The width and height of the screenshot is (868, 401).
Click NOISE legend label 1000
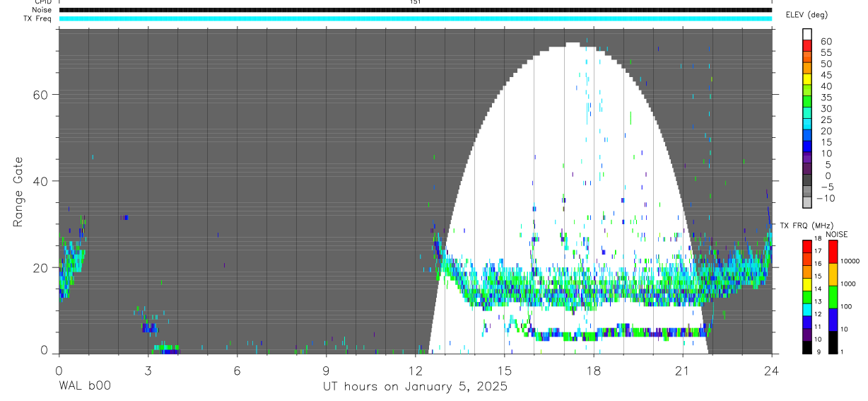tap(848, 284)
